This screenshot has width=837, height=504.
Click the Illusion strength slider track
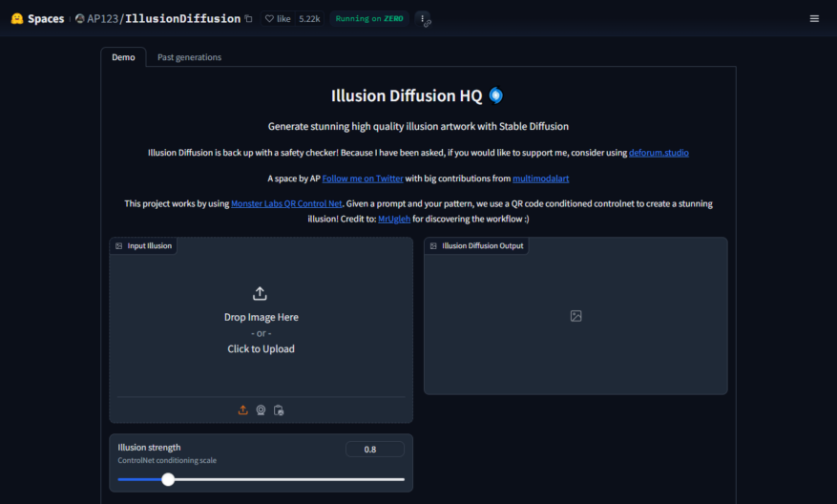click(262, 479)
